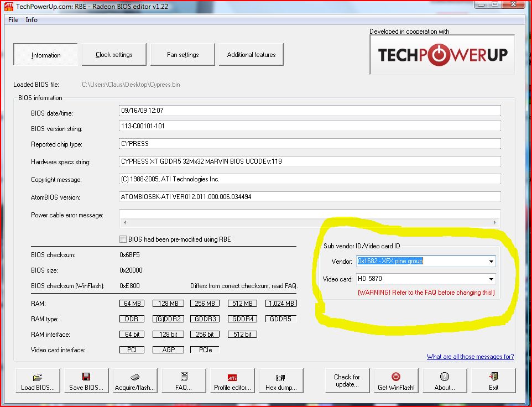Switch to Additional features tab
The width and height of the screenshot is (532, 407).
[251, 54]
